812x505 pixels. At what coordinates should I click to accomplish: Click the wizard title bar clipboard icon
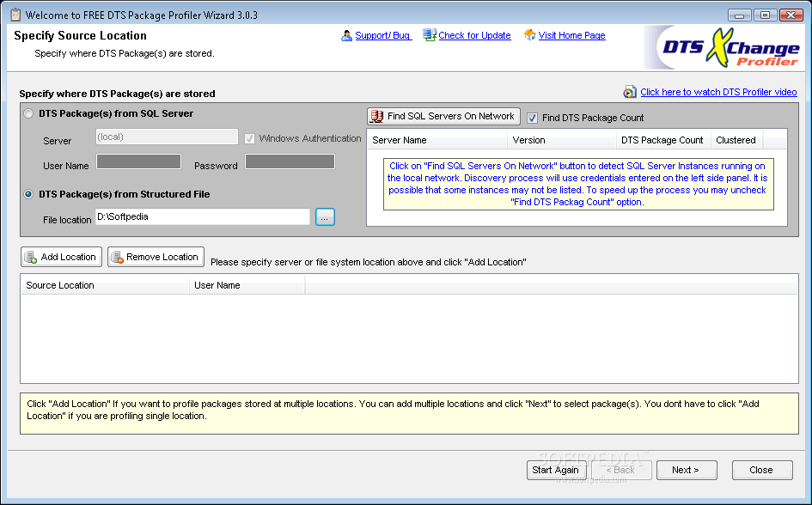pos(16,15)
